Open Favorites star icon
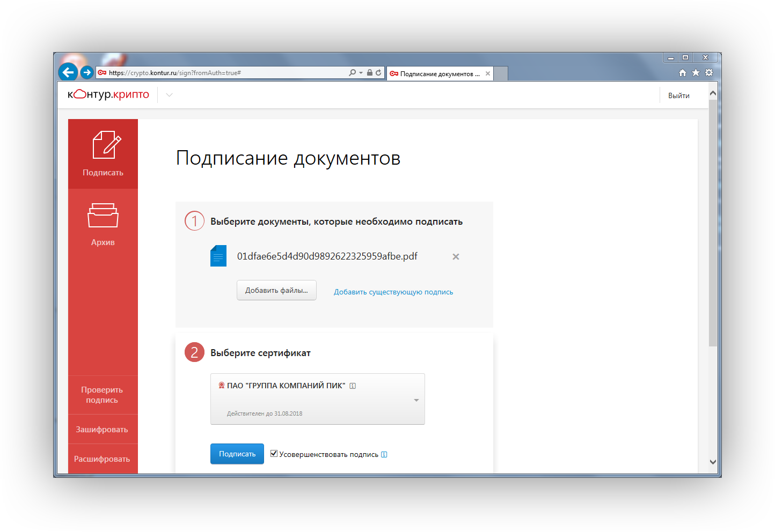Viewport: 775px width, 532px height. pyautogui.click(x=696, y=72)
